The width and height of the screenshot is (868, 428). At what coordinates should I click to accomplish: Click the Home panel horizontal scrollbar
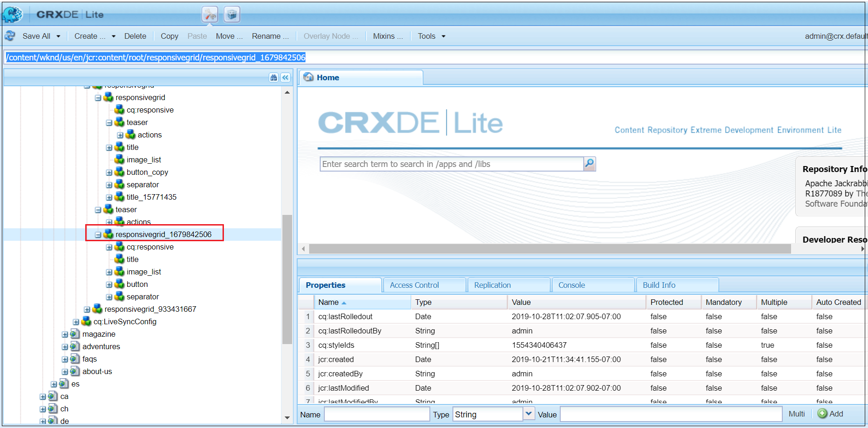point(550,249)
